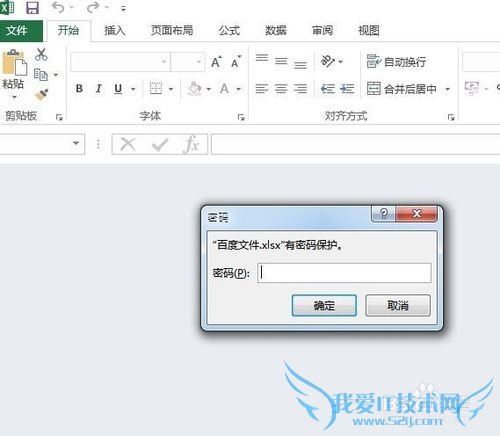Click the Undo arrow icon
Image resolution: width=500 pixels, height=436 pixels.
[x=58, y=7]
